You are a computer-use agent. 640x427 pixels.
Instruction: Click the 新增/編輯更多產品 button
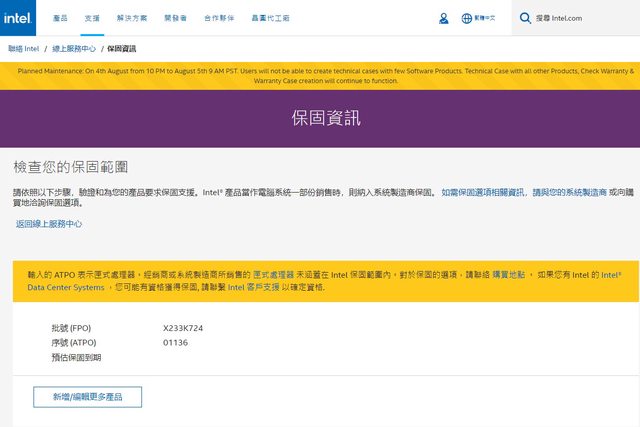88,397
